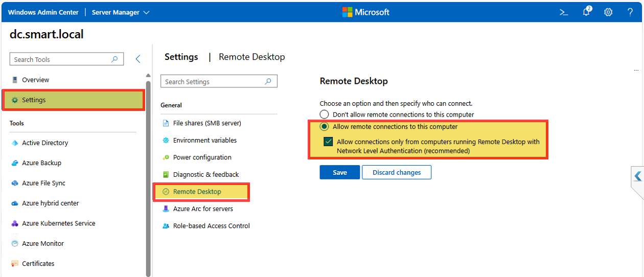Click the Diagnostic & feedback icon
This screenshot has height=277, width=644.
coord(166,174)
